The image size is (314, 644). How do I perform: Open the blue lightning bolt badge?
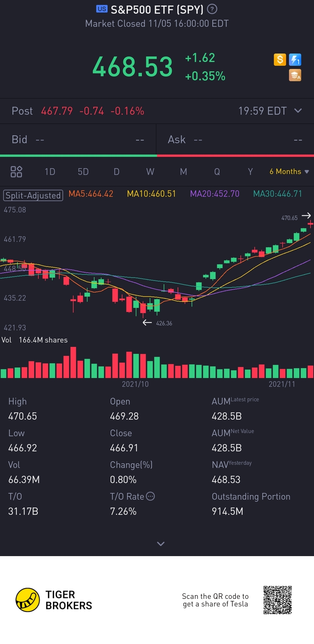(295, 60)
